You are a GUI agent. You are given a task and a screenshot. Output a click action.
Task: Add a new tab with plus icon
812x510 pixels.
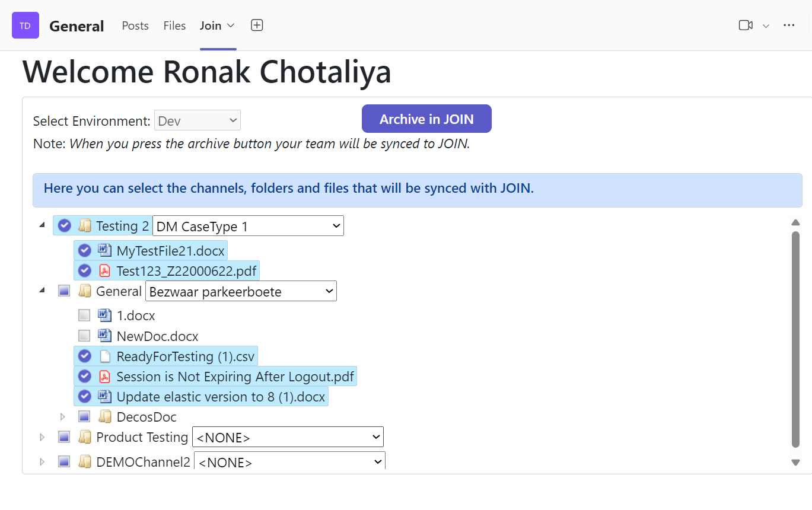[257, 26]
